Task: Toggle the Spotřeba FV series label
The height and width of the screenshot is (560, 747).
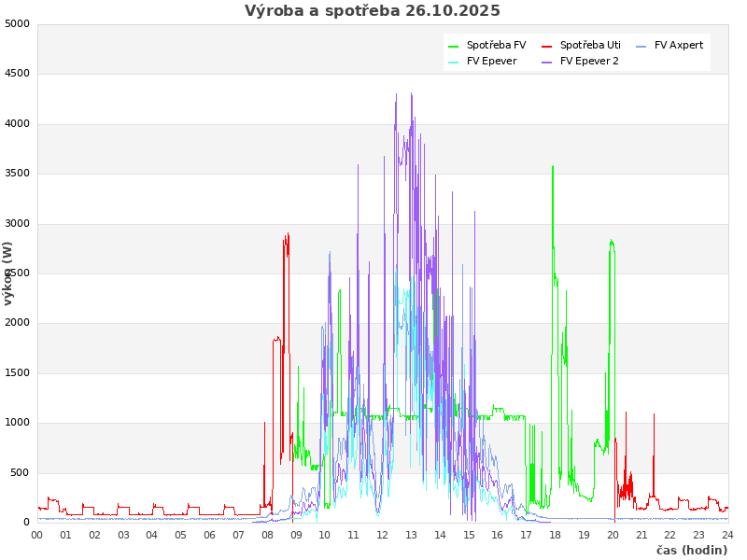Action: click(x=496, y=45)
